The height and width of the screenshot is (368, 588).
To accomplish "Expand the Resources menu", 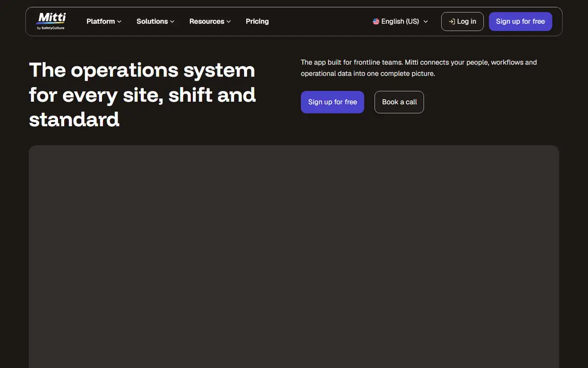I will 210,21.
